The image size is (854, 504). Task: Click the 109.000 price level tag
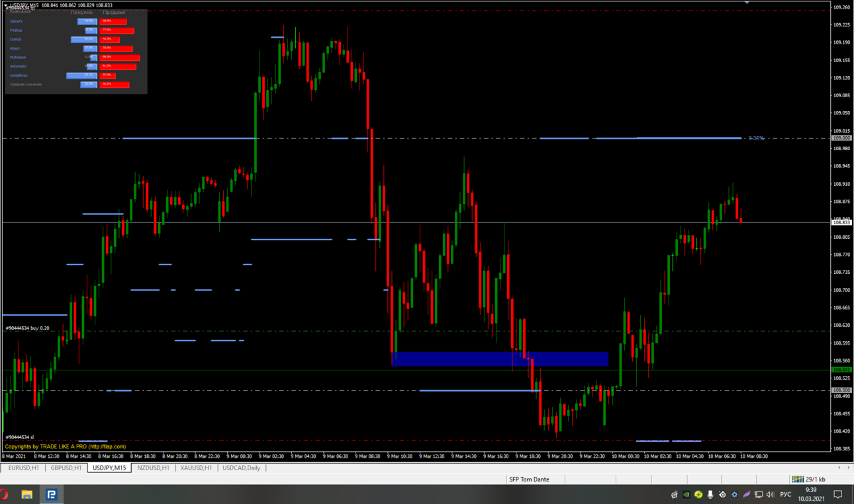point(841,138)
